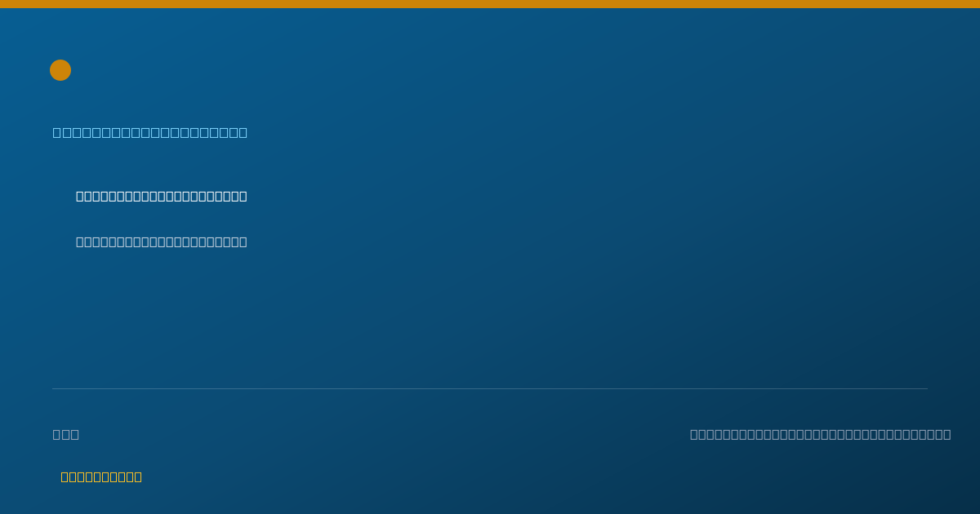Open the yellow text link at bottom left
This screenshot has height=514, width=980.
pyautogui.click(x=101, y=476)
